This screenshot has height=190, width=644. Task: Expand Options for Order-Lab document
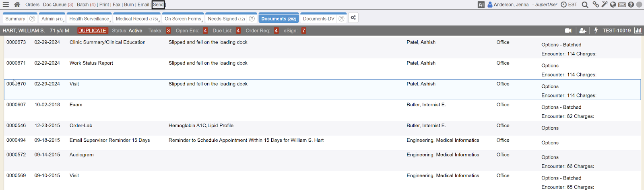550,128
